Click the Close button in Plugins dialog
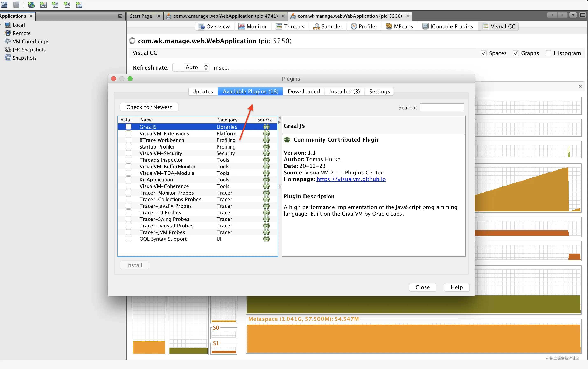 [423, 287]
